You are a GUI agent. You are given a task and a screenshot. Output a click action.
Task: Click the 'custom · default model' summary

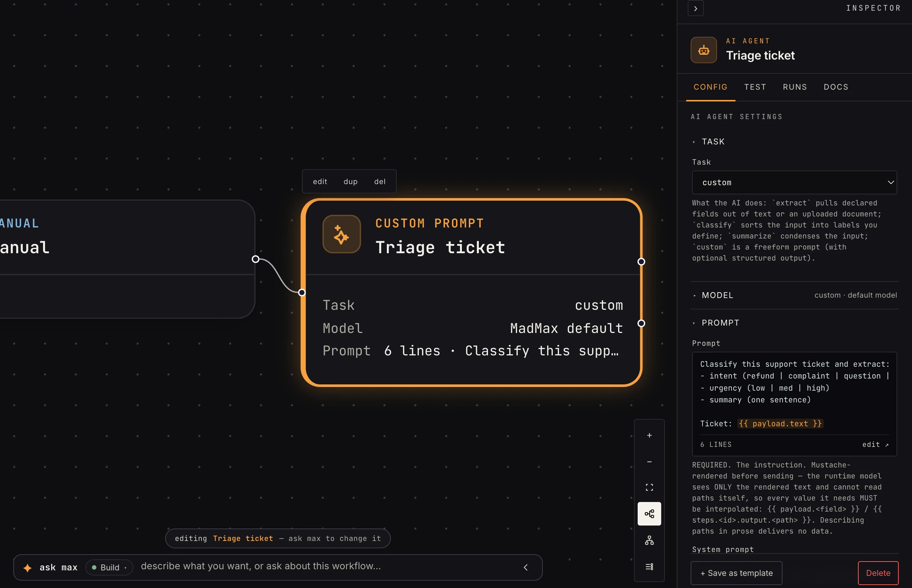[855, 295]
